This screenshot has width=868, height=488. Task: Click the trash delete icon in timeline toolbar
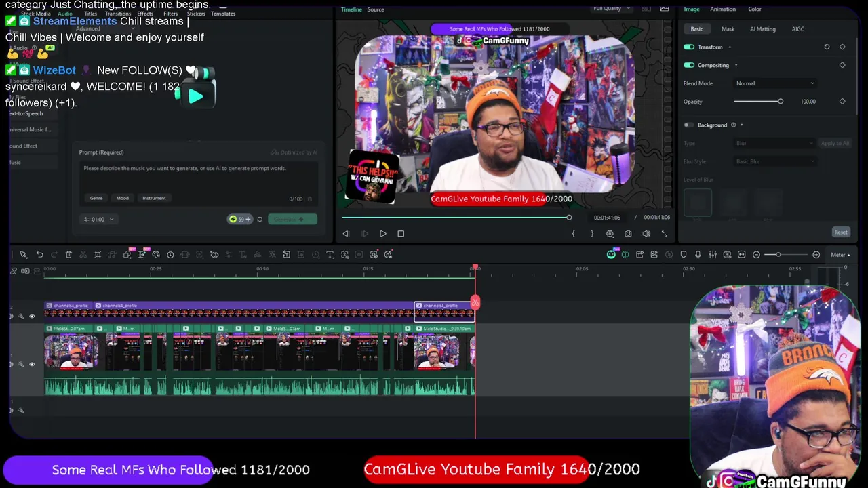tap(68, 254)
